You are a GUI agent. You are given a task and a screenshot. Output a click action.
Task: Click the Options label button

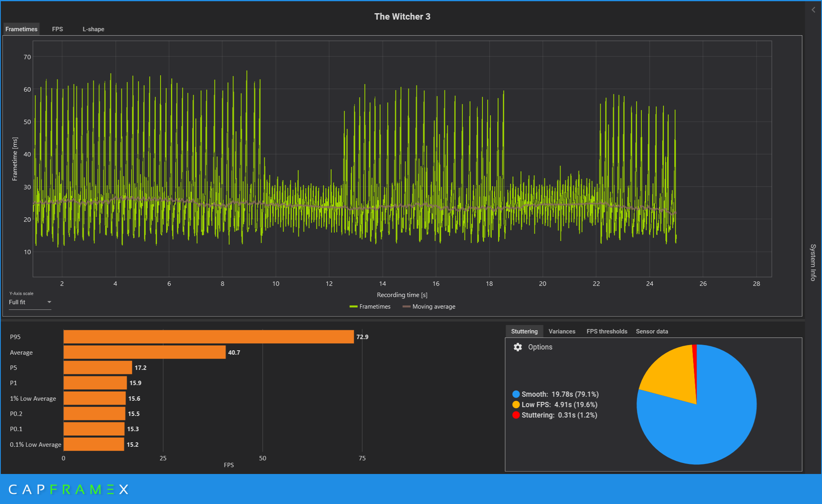[x=540, y=347]
